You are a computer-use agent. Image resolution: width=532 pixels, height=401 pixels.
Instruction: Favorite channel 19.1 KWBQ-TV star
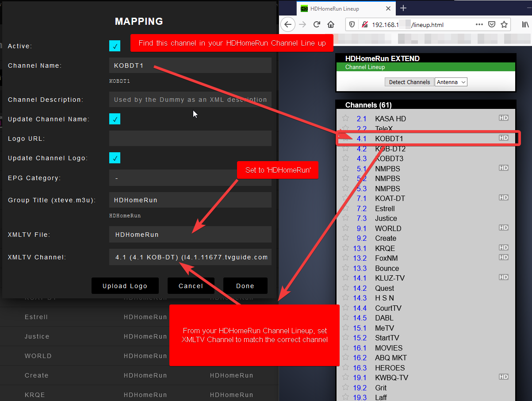[x=346, y=377]
